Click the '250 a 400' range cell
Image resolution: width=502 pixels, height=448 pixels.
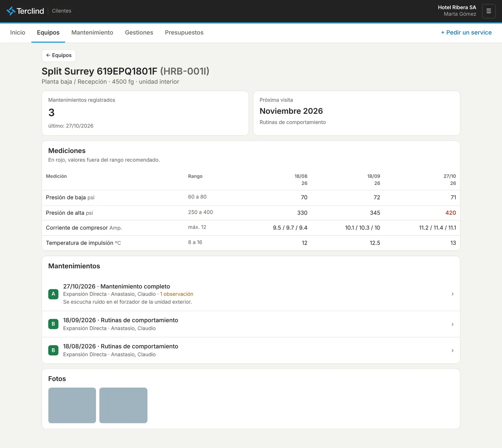click(200, 212)
